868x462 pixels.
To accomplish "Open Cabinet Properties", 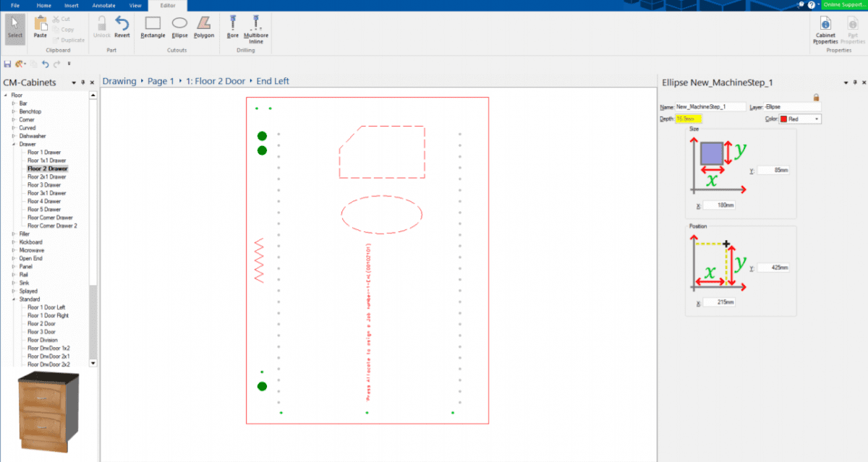I will 825,29.
